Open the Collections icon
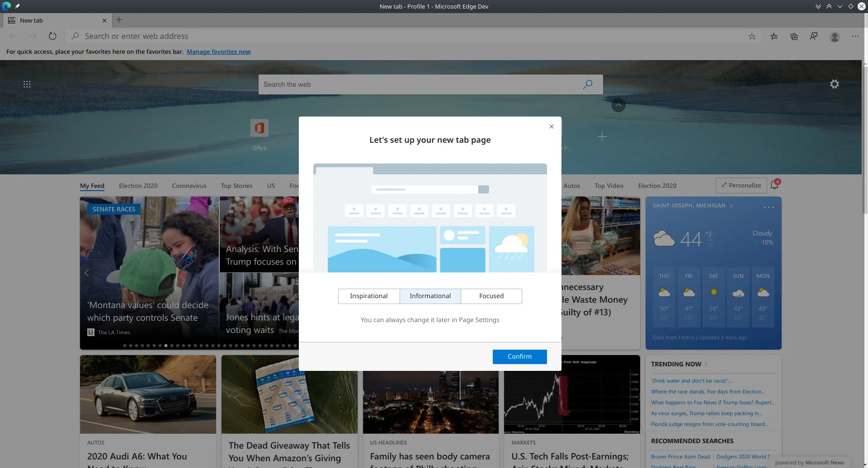 [794, 36]
